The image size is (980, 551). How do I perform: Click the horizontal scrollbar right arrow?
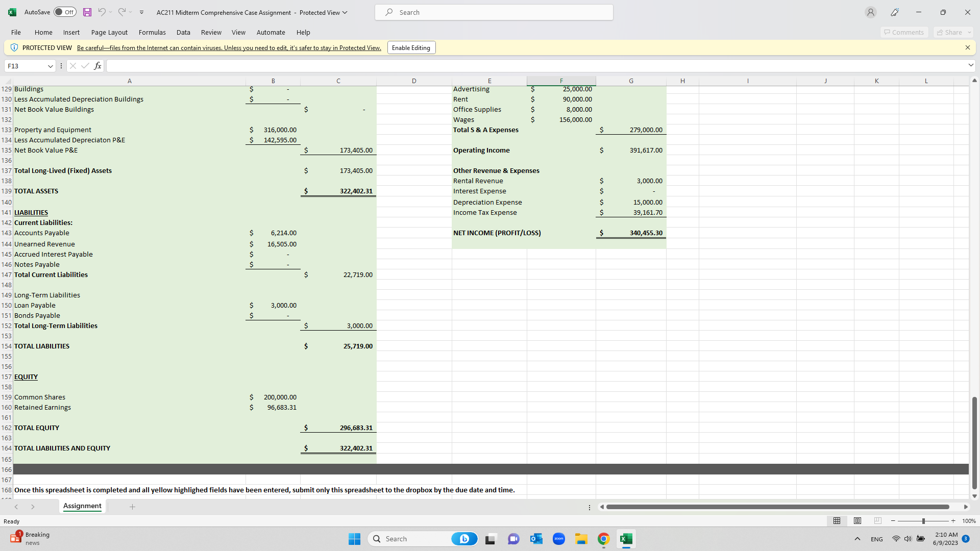[966, 507]
